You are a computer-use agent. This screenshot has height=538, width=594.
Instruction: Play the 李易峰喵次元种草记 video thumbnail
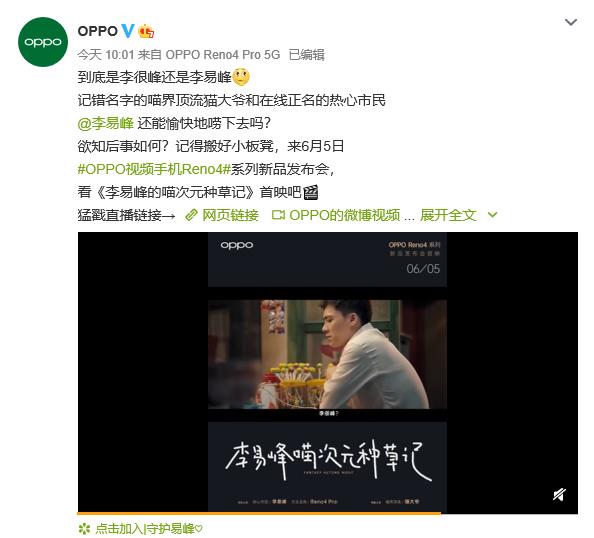tap(328, 372)
